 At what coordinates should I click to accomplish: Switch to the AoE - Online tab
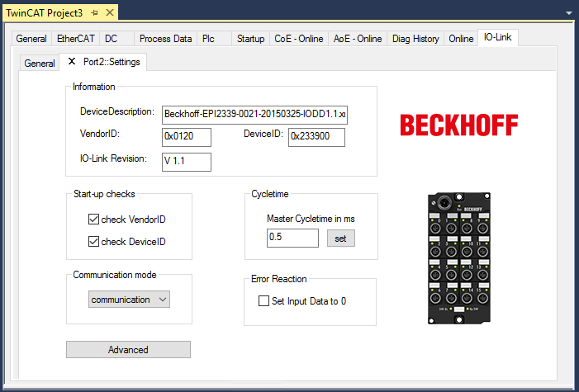pyautogui.click(x=358, y=39)
